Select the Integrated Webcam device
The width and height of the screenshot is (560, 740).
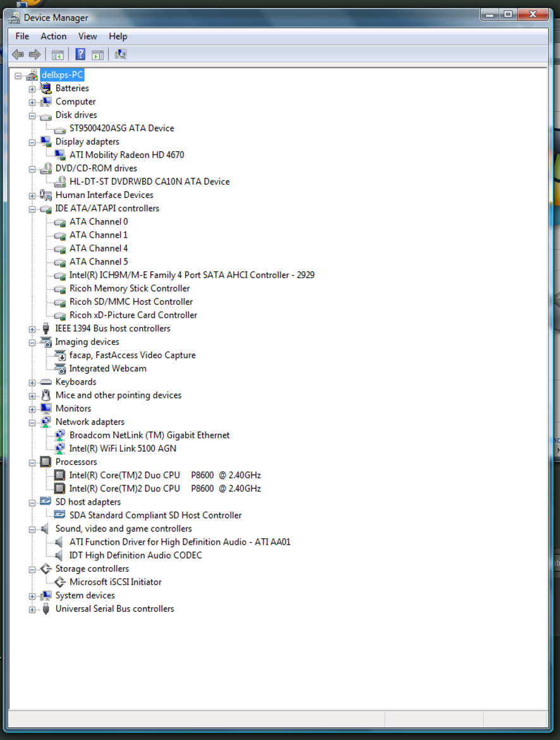pyautogui.click(x=108, y=369)
